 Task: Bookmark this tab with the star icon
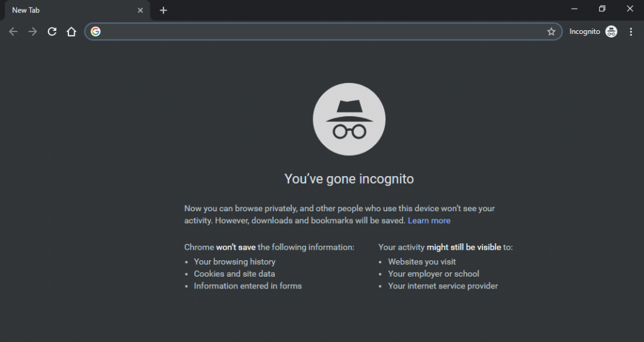tap(551, 31)
